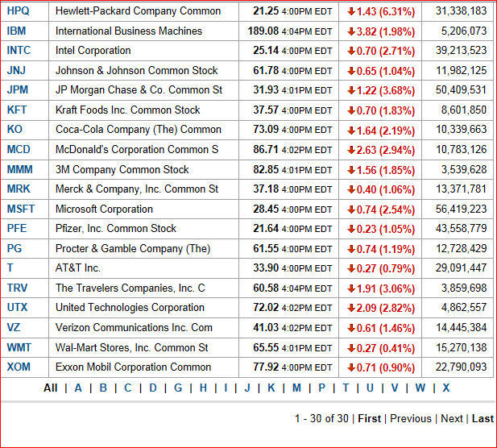Open the HPQ ticker link

pos(18,11)
